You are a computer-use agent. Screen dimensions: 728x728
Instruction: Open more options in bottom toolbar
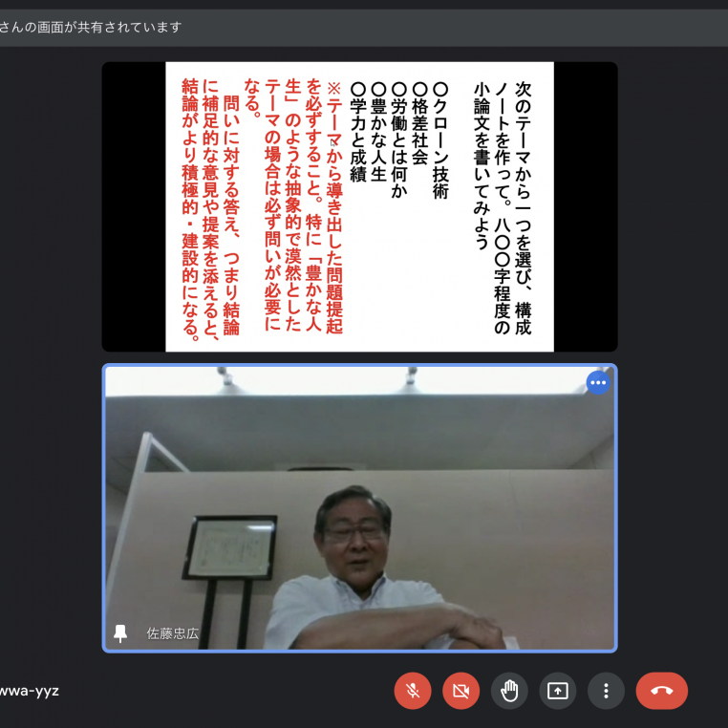pos(606,691)
